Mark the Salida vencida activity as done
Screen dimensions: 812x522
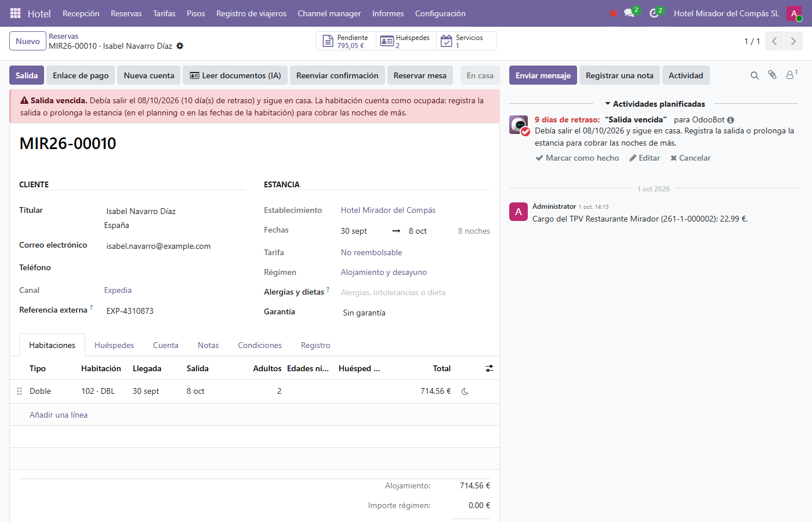tap(577, 158)
